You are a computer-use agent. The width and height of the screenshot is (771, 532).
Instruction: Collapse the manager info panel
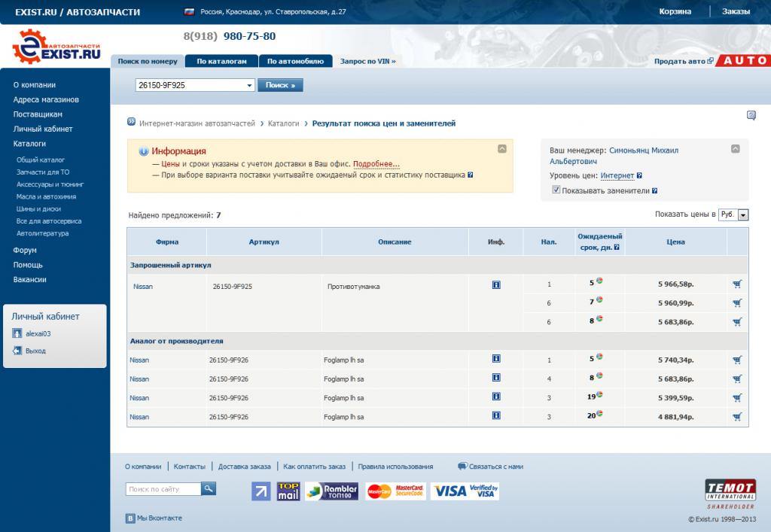click(735, 149)
